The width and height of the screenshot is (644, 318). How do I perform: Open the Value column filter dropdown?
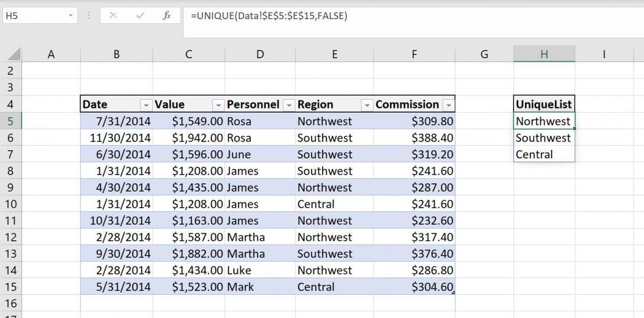[x=218, y=105]
